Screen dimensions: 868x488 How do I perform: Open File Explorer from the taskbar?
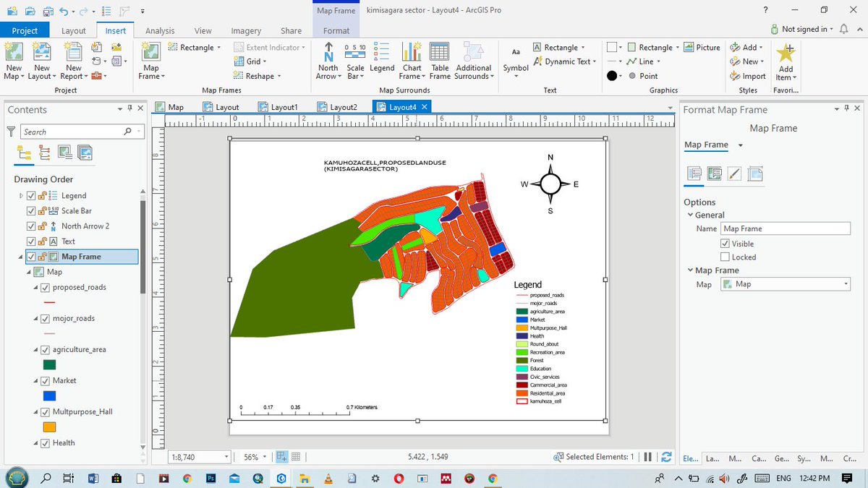tap(305, 478)
